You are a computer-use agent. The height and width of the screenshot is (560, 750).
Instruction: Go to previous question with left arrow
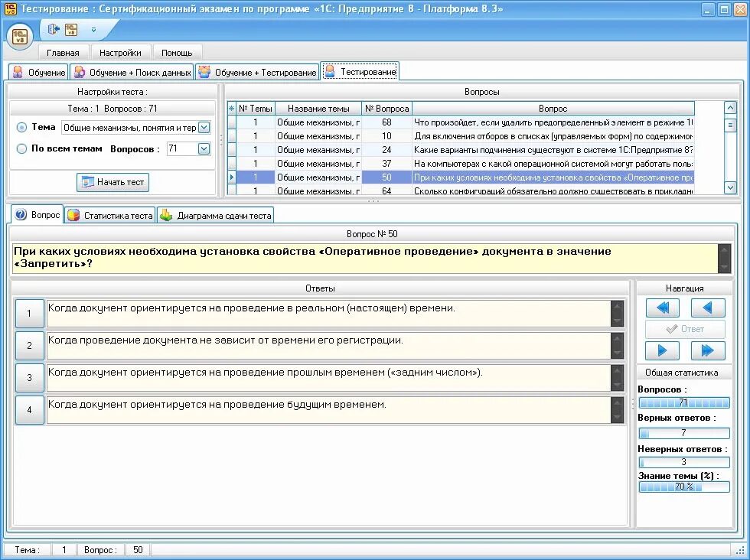pos(707,308)
